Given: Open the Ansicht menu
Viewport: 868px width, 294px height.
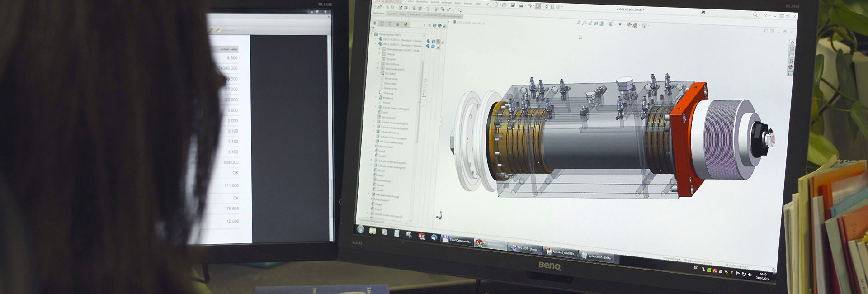Looking at the screenshot, I should (x=434, y=2).
